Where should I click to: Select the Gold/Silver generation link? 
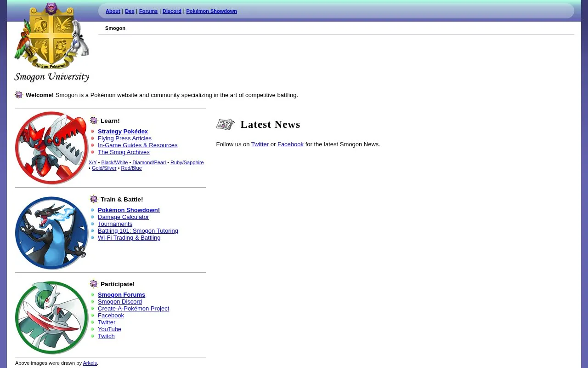tap(104, 168)
